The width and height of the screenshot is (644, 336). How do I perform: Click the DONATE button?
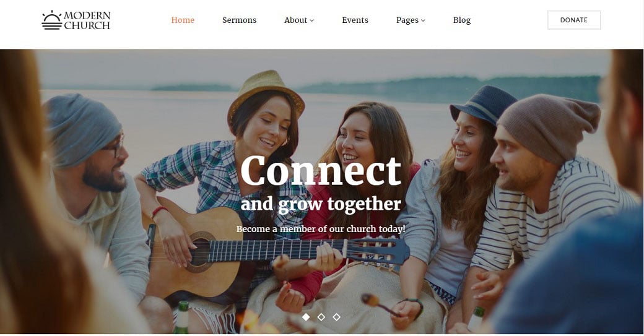574,20
